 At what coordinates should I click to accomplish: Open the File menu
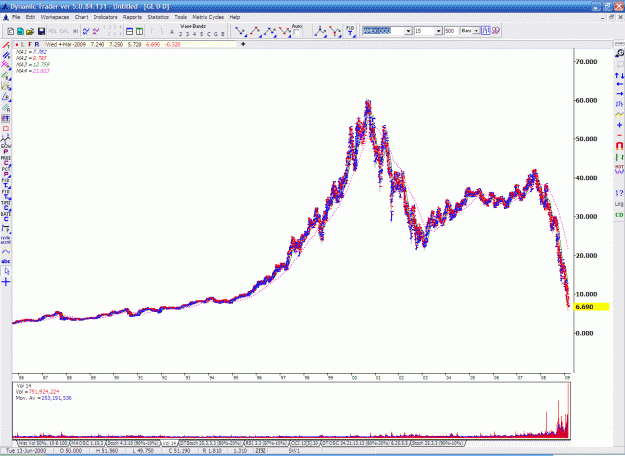(x=16, y=17)
